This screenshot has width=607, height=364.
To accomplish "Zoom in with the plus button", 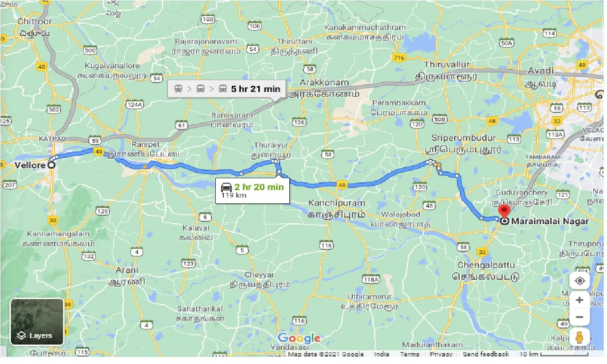I will [x=579, y=300].
